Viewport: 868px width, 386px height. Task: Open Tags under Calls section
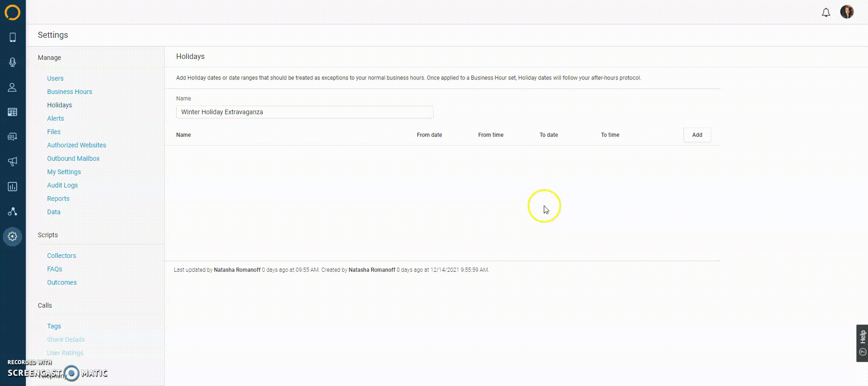tap(54, 326)
